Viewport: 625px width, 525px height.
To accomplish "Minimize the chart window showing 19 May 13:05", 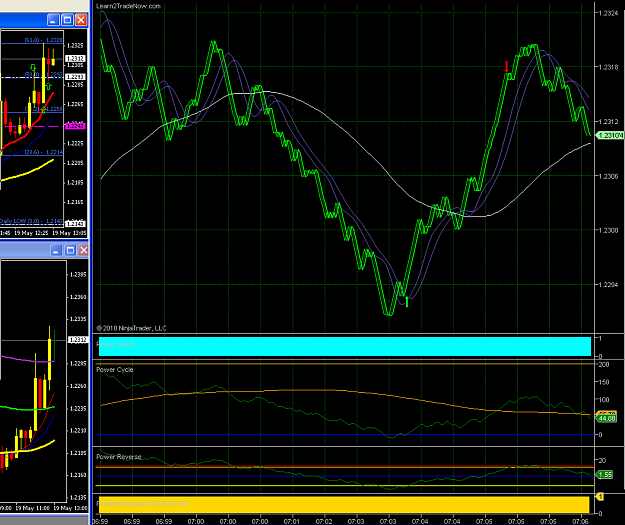I will click(53, 20).
